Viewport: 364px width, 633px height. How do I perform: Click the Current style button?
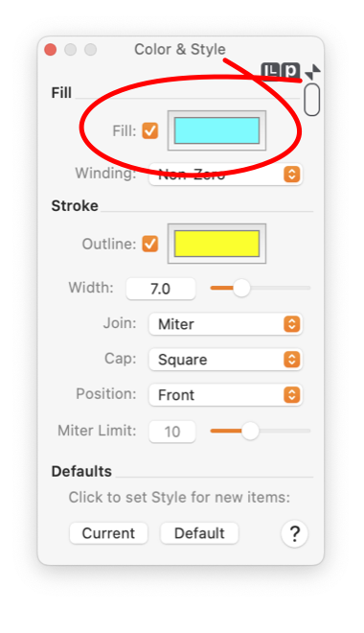108,533
